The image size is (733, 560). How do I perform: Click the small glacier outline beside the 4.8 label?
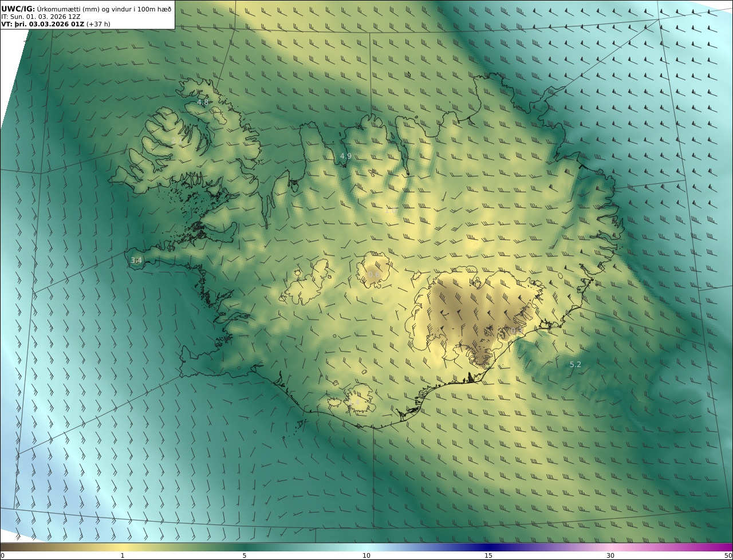[218, 116]
